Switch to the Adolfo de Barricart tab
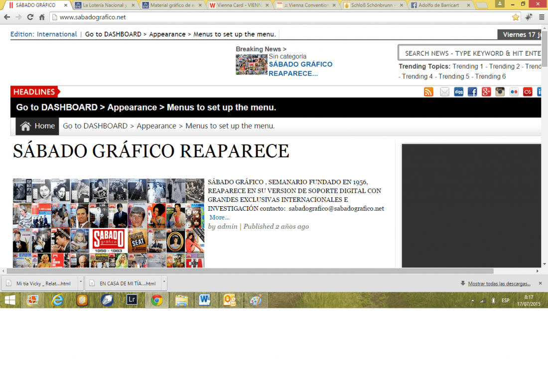Image resolution: width=548 pixels, height=392 pixels. point(440,5)
